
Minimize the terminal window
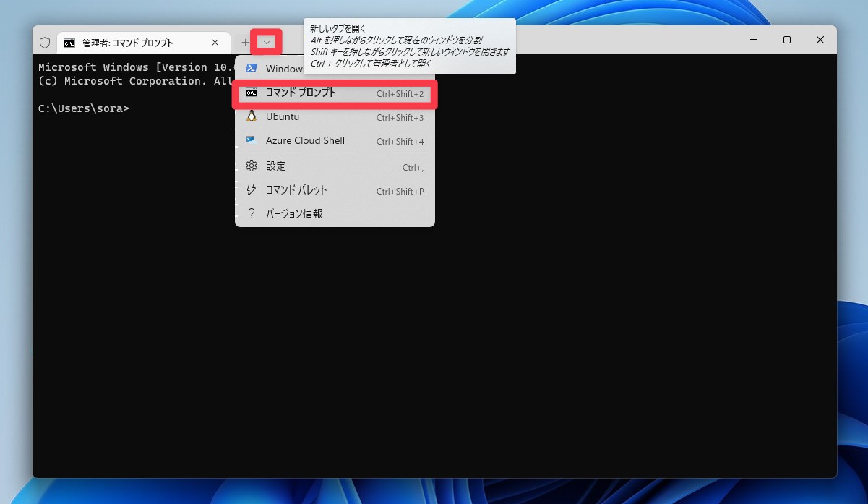[x=754, y=40]
